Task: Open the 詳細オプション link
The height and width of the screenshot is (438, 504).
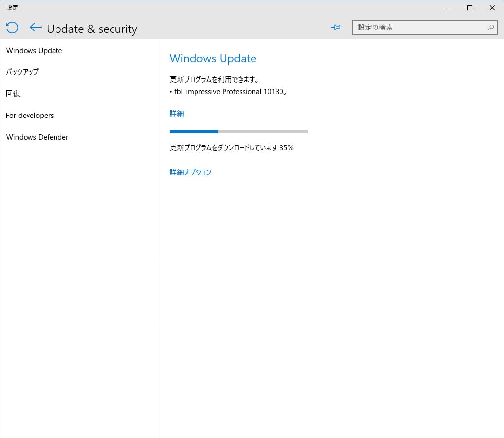Action: pos(191,172)
